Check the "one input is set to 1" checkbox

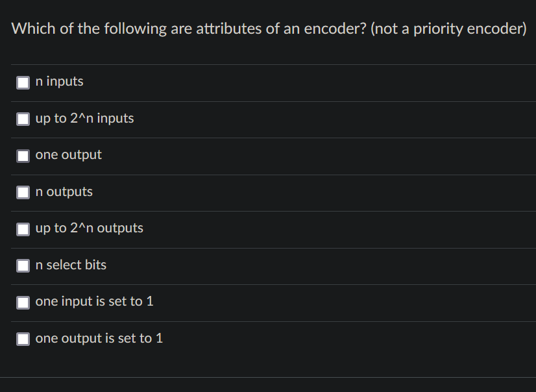[x=23, y=301]
